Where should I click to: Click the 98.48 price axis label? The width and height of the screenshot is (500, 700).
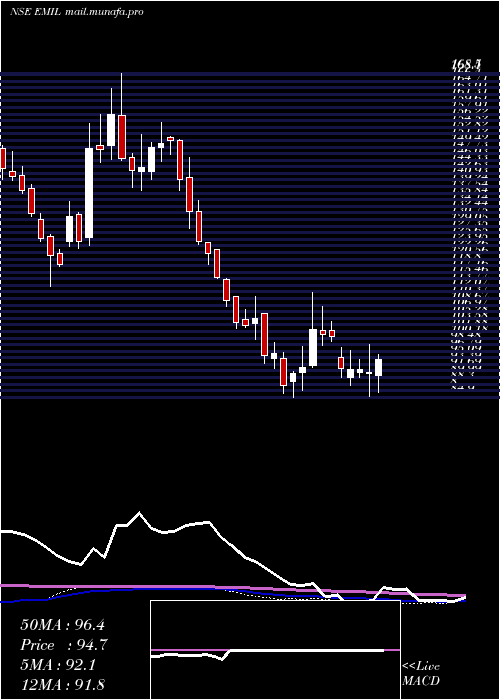[468, 335]
